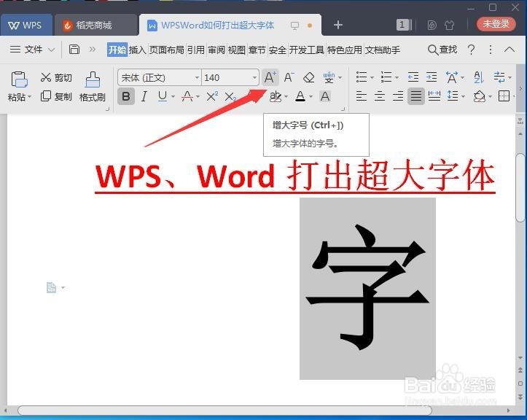Click the distributed alignment icon
Image resolution: width=527 pixels, height=420 pixels.
[434, 96]
